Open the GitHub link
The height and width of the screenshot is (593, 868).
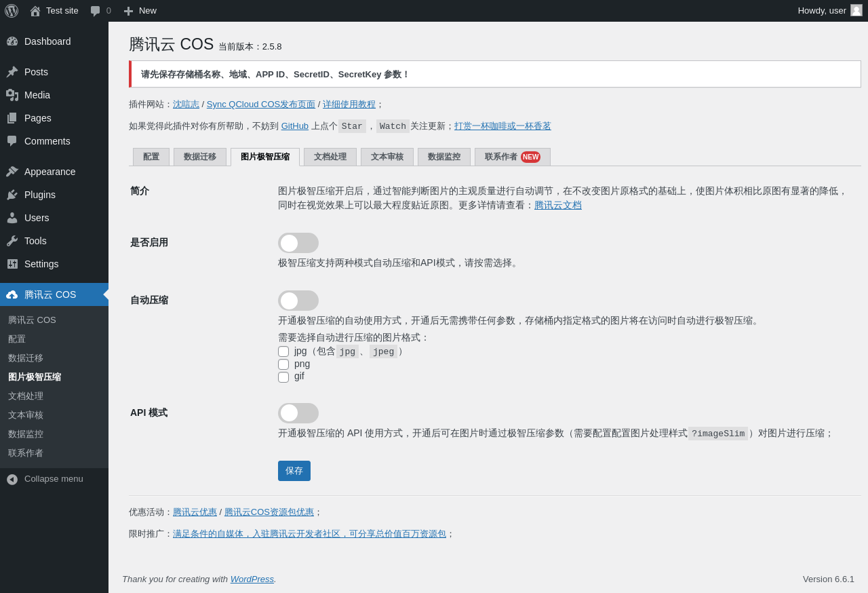(x=295, y=126)
